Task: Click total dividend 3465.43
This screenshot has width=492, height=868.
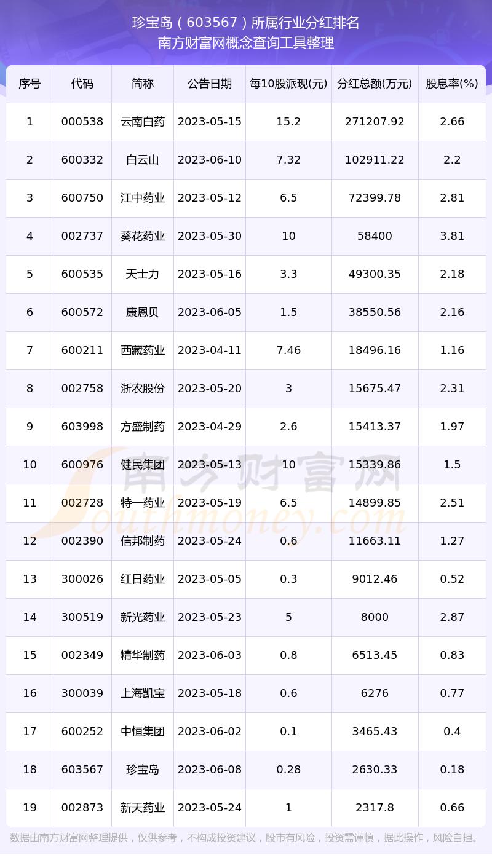Action: point(375,732)
